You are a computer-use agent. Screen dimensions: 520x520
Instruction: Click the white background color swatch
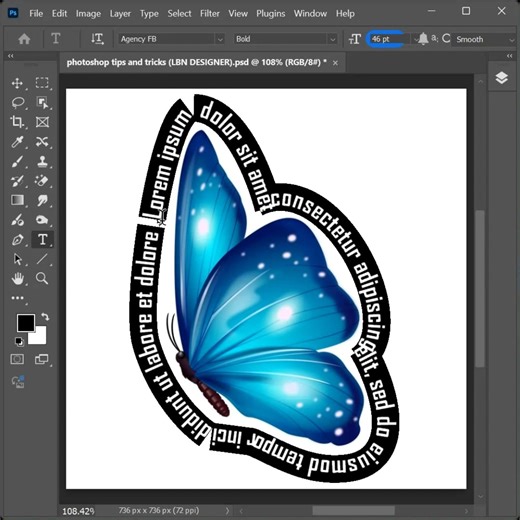tap(39, 337)
